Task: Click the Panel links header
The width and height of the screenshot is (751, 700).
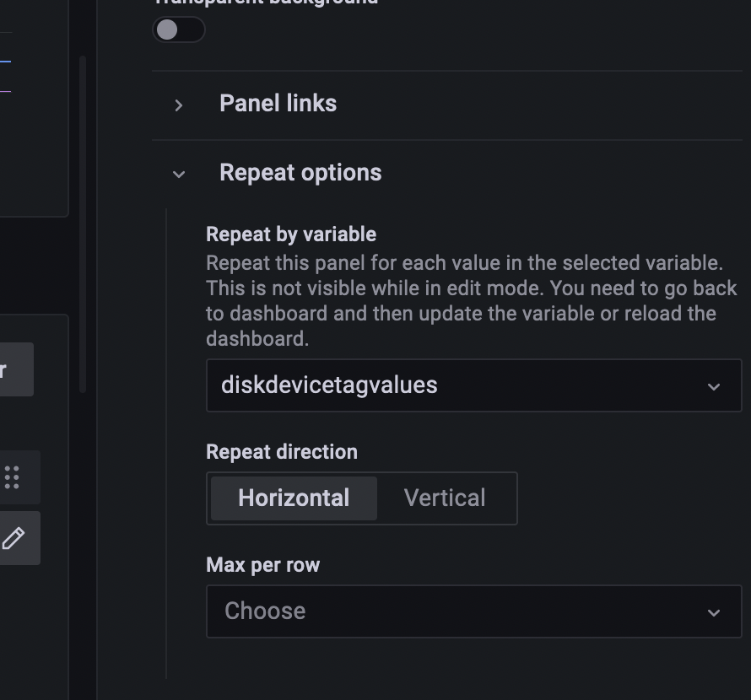Action: pyautogui.click(x=278, y=103)
